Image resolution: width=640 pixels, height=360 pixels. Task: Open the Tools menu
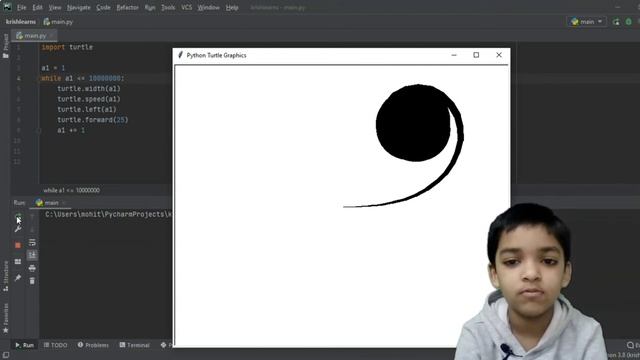(x=168, y=7)
